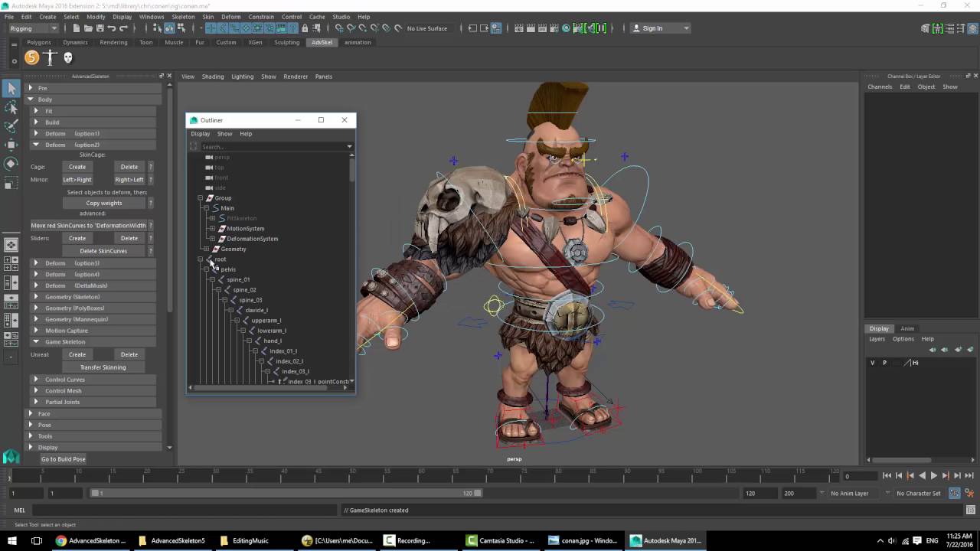Undo the last action
Image resolution: width=980 pixels, height=551 pixels.
pos(112,28)
